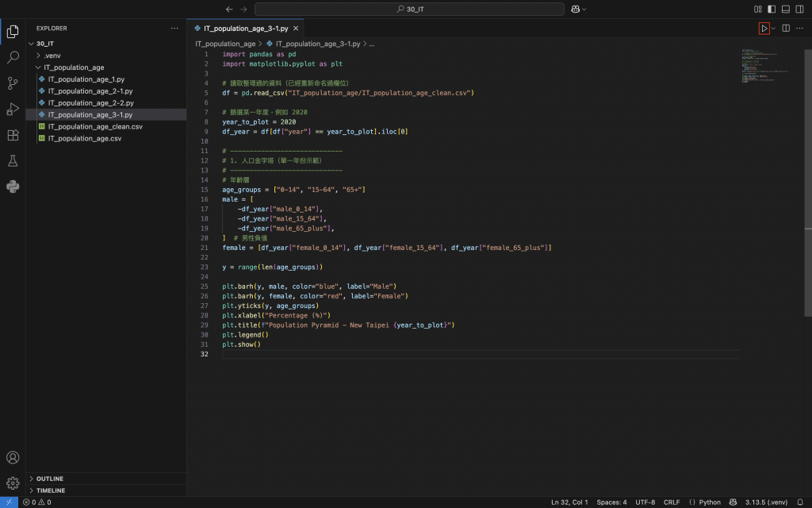Expand the OUTLINE section
The width and height of the screenshot is (812, 508).
pos(49,479)
